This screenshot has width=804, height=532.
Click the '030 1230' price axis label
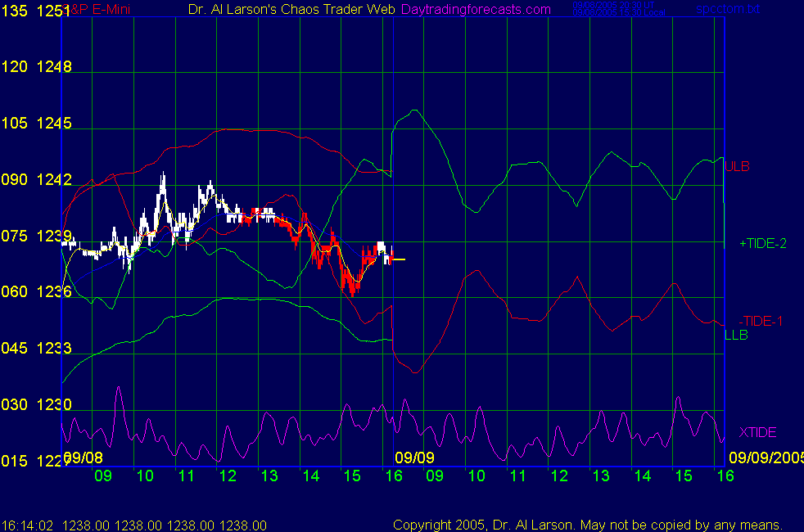pos(36,404)
